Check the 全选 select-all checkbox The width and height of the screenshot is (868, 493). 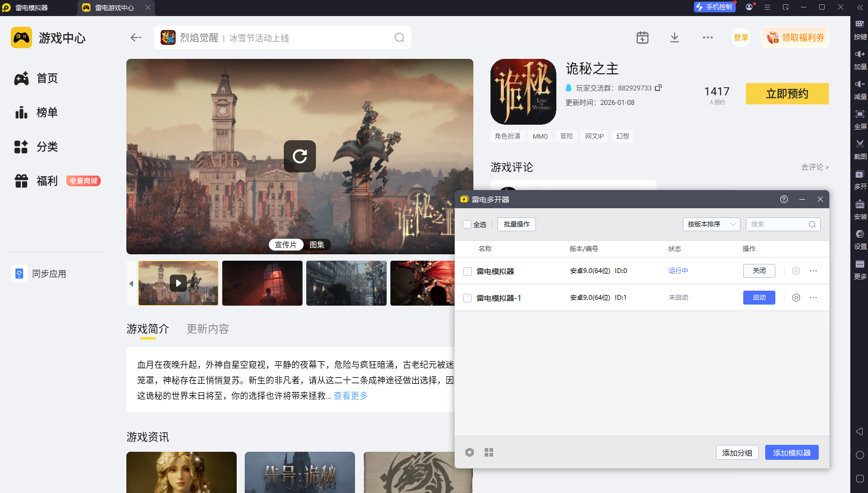tap(467, 224)
